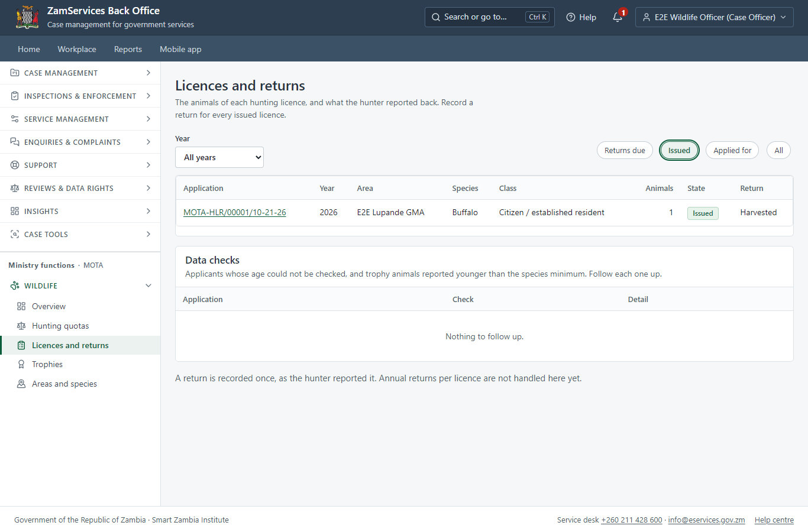This screenshot has width=808, height=532.
Task: Click the Areas and species icon
Action: [x=21, y=384]
